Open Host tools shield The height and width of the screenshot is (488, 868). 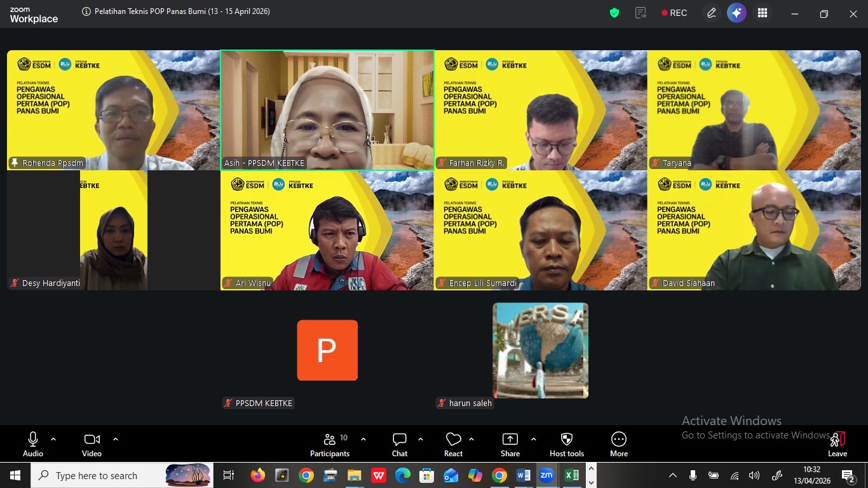click(x=566, y=444)
